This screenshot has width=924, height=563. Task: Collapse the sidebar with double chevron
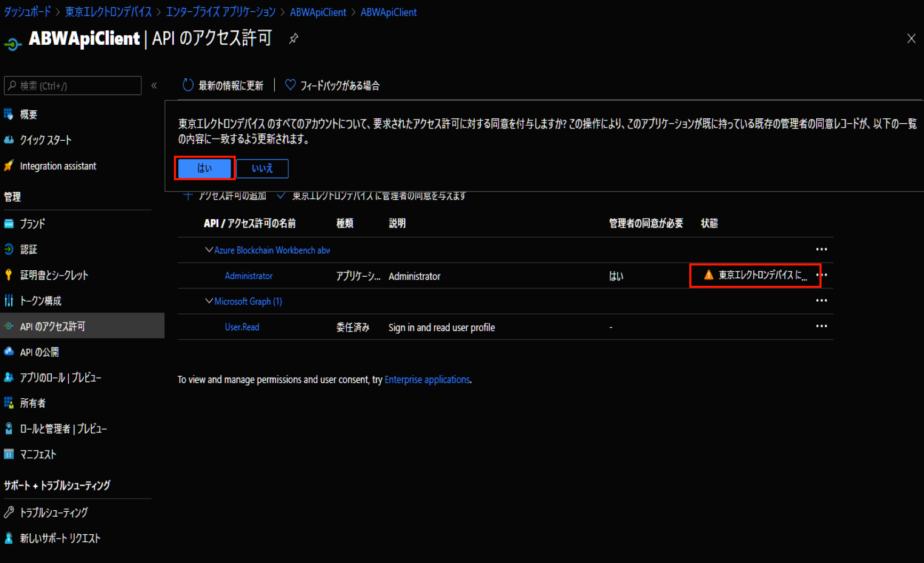[x=154, y=85]
